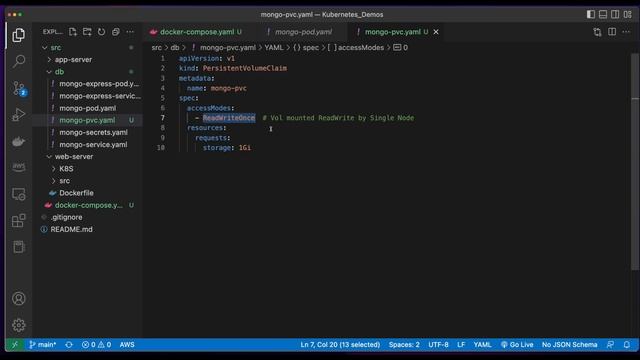Screen dimensions: 640x360
Task: Click the notifications bell in status bar
Action: pos(627,344)
